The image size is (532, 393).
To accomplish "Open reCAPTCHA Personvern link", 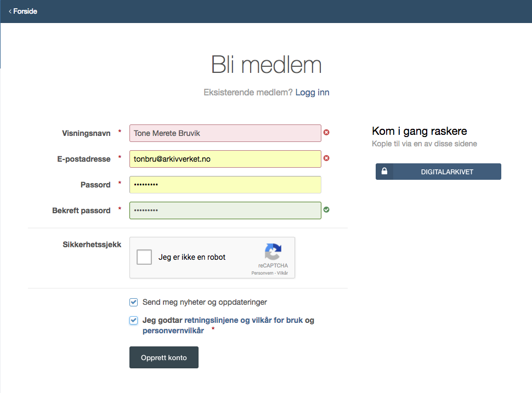I will coord(262,273).
